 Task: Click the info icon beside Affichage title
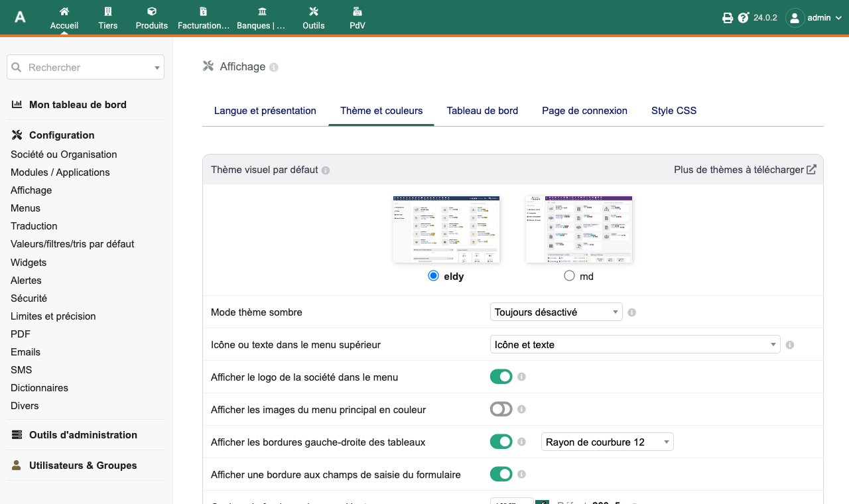click(274, 67)
